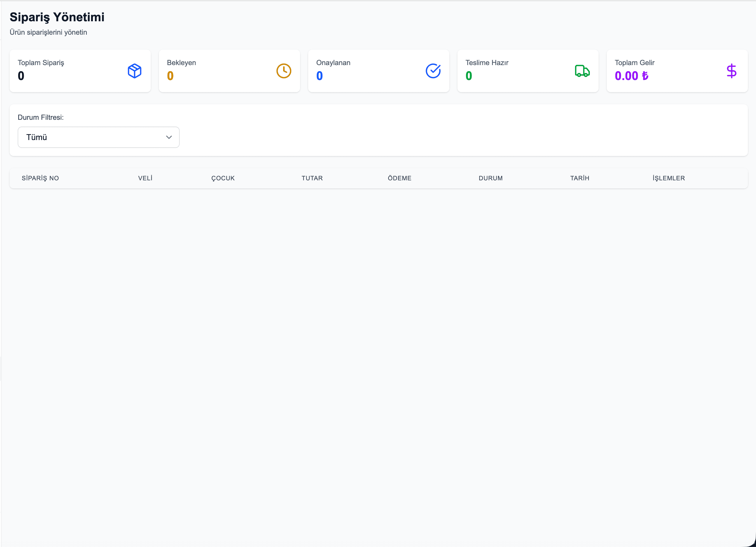Click the chevron arrow in Tümü selector
Image resolution: width=756 pixels, height=547 pixels.
pyautogui.click(x=169, y=137)
